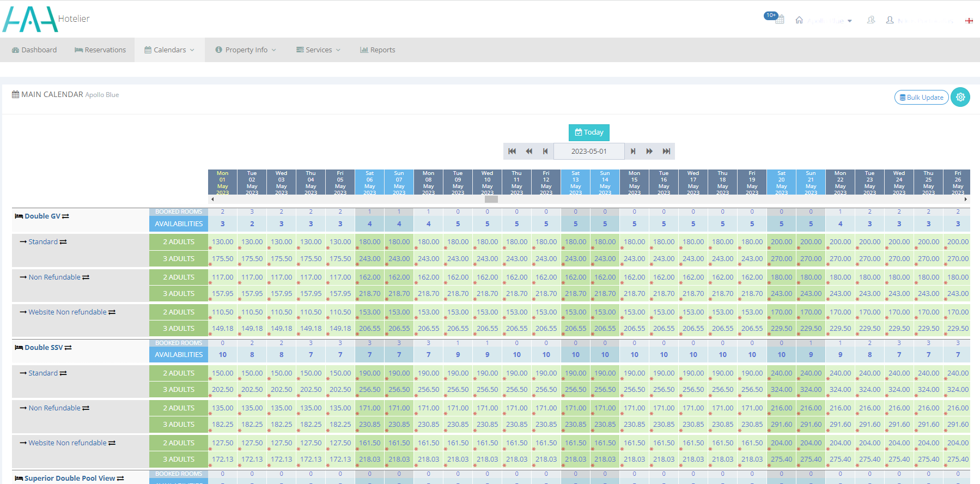
Task: Click Double SSV Website Non refundable 127.50 on 01 May
Action: (223, 443)
